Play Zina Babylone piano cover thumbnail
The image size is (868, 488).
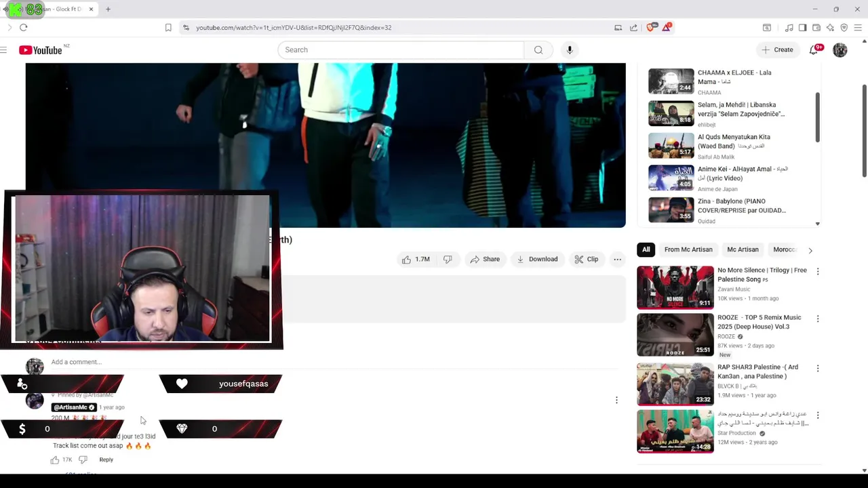[671, 210]
